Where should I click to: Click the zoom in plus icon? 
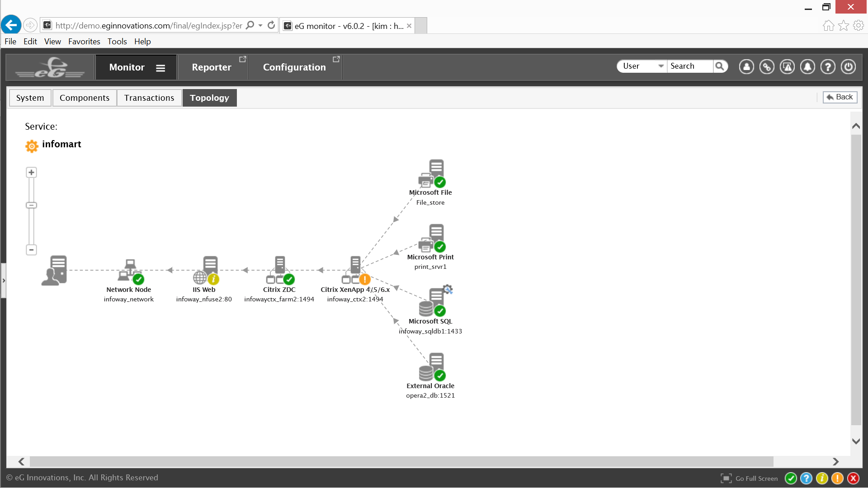coord(31,172)
